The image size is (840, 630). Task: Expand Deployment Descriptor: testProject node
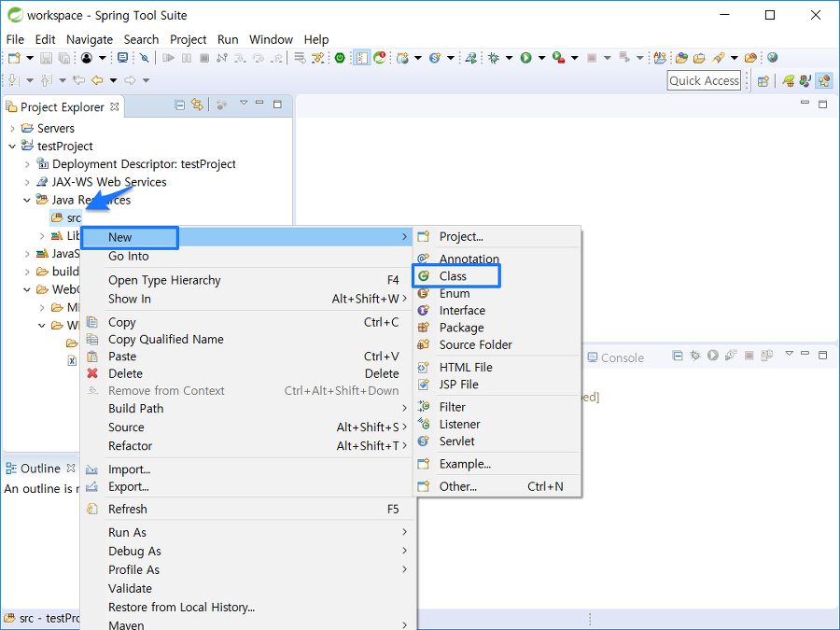tap(27, 164)
